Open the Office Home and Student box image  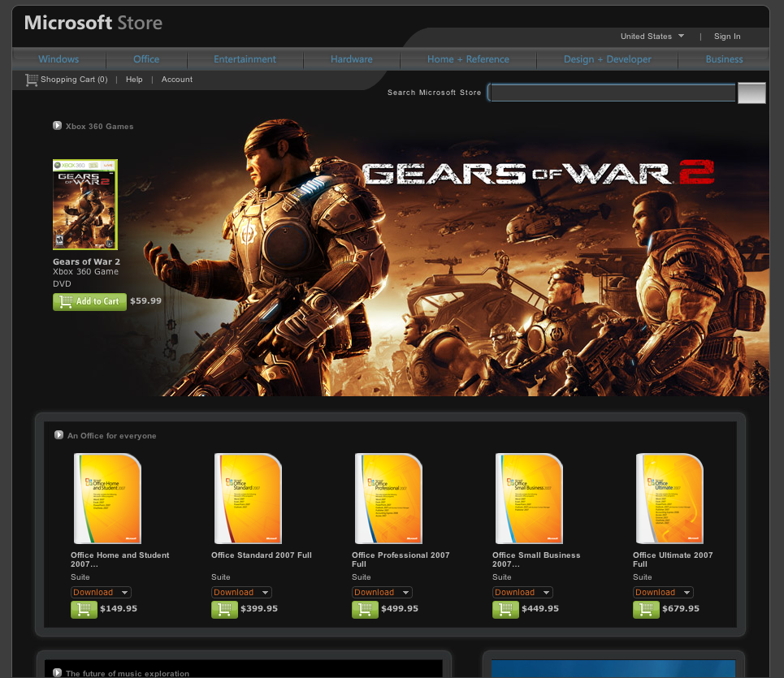click(107, 498)
